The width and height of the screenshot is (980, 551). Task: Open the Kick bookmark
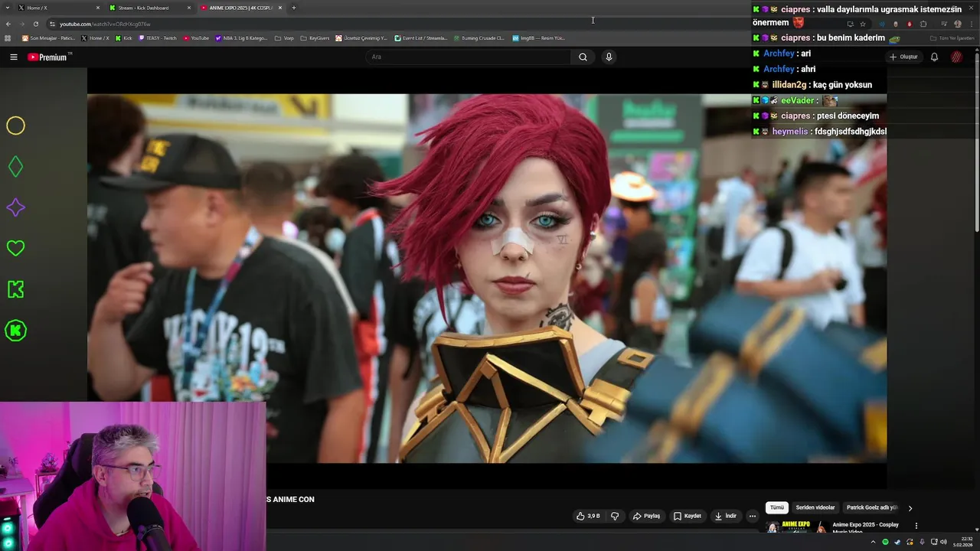click(123, 37)
